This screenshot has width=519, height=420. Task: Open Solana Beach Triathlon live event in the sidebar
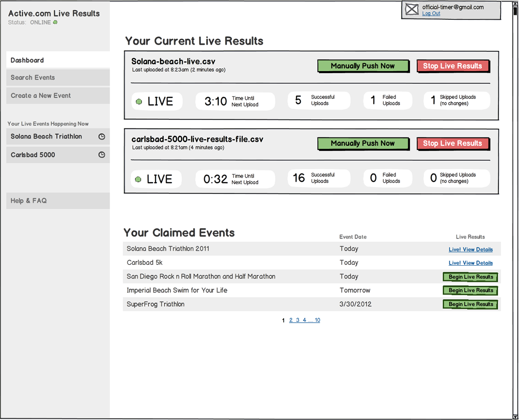[x=58, y=137]
